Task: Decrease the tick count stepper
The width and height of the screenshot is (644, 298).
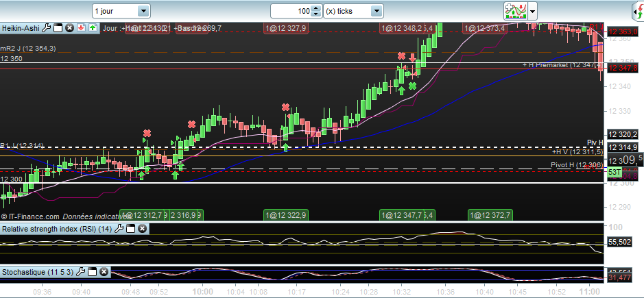Action: 316,14
